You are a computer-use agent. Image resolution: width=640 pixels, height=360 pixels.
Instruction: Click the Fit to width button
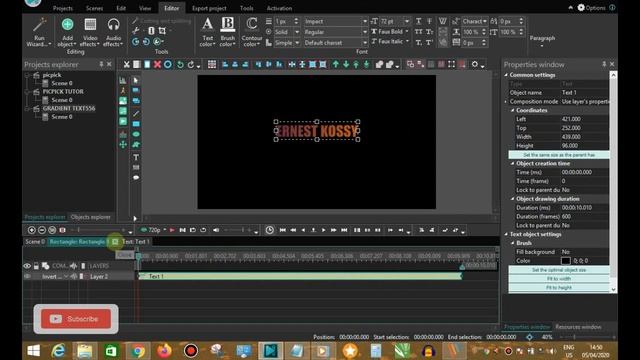click(559, 279)
